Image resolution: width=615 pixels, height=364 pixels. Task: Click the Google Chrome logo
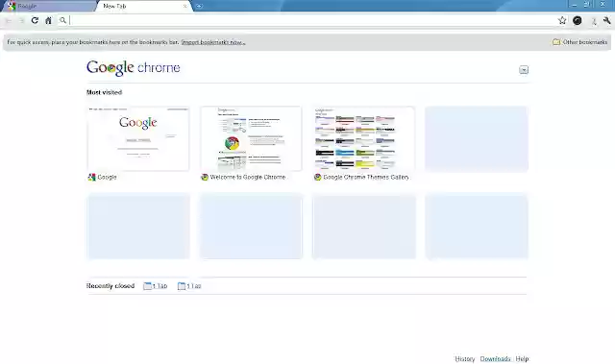coord(134,68)
